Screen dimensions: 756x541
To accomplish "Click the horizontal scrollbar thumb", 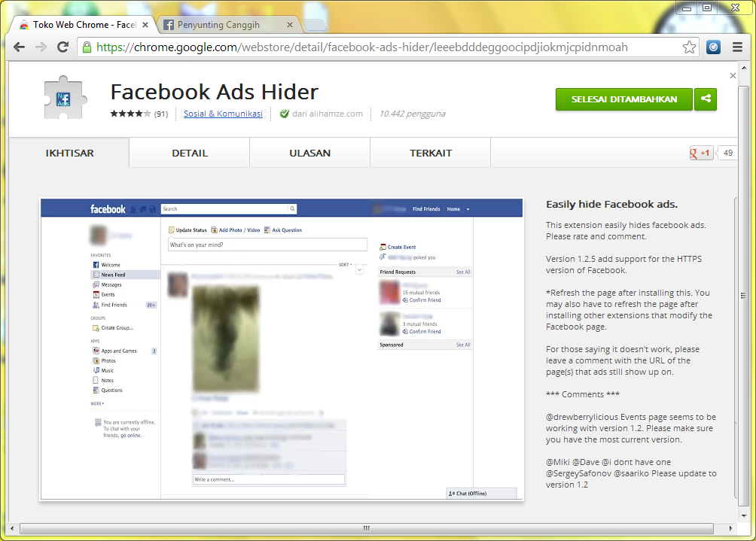I will pos(367,528).
